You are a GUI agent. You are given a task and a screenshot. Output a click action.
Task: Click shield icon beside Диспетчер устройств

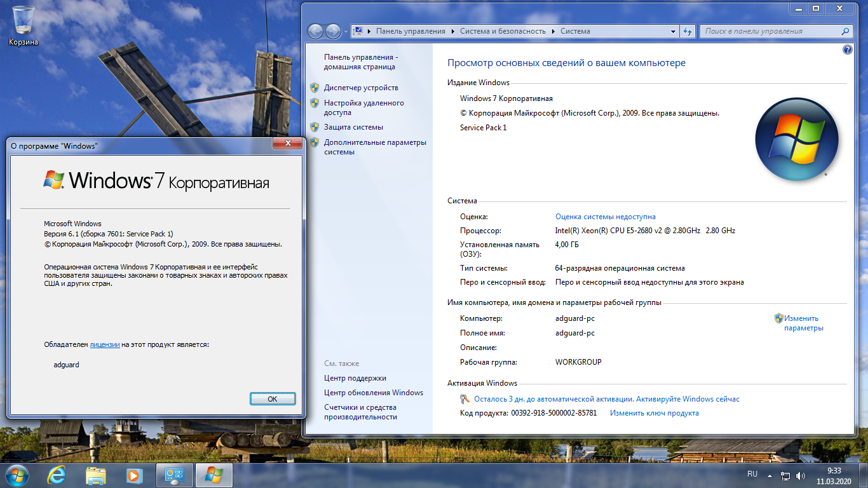coord(315,88)
